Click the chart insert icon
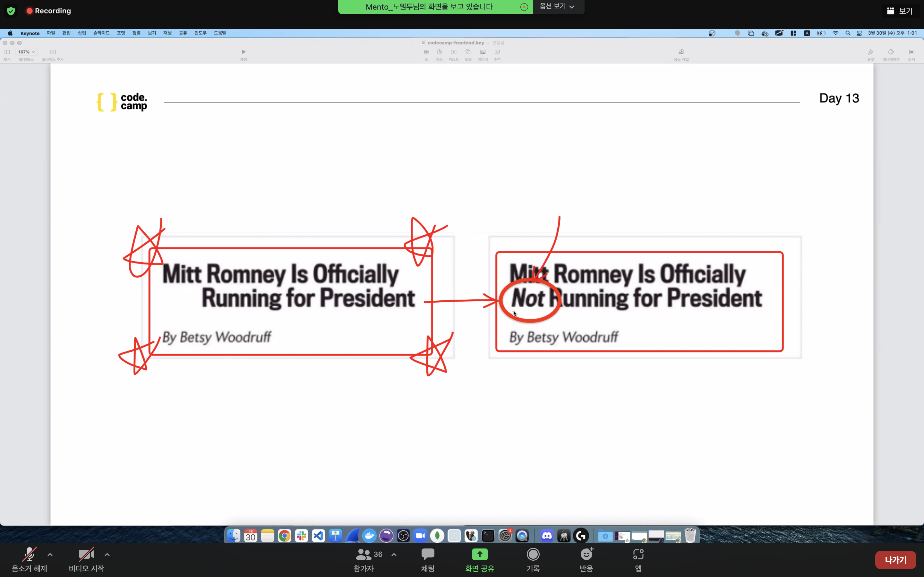This screenshot has height=577, width=924. coord(440,52)
